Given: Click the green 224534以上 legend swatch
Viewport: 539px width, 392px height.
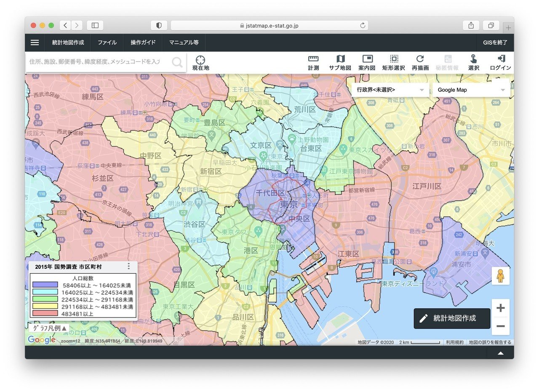Looking at the screenshot, I should point(45,299).
